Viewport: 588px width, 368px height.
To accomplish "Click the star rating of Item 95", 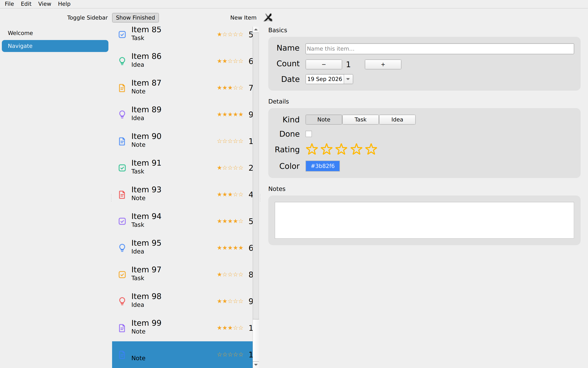I will (230, 248).
